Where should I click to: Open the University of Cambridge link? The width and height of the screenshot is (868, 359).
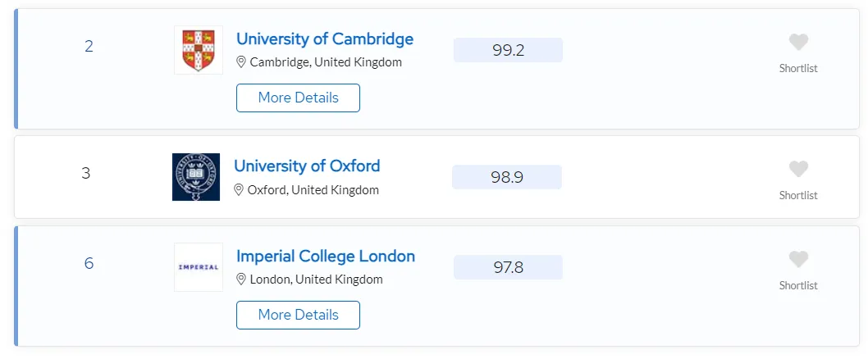point(325,39)
